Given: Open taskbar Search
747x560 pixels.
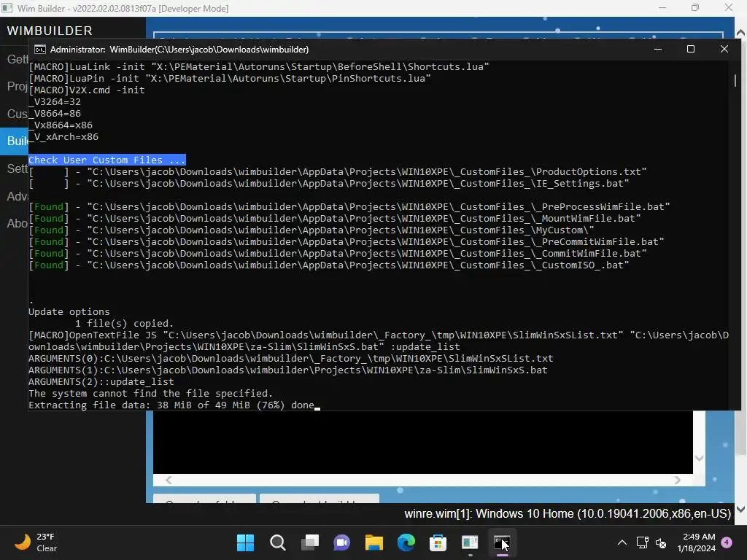Looking at the screenshot, I should coord(278,542).
